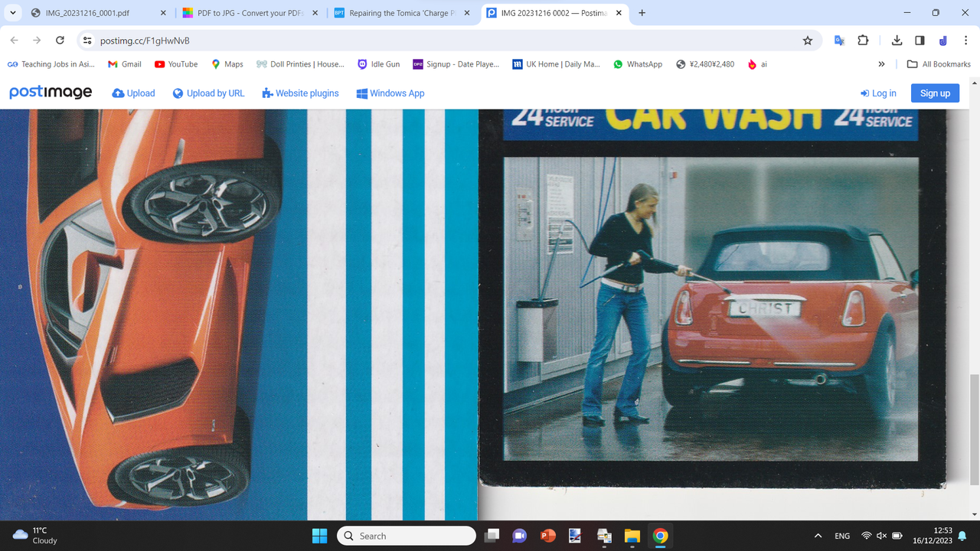Screen dimensions: 980x551
Task: Open the All Bookmarks folder
Action: 939,64
